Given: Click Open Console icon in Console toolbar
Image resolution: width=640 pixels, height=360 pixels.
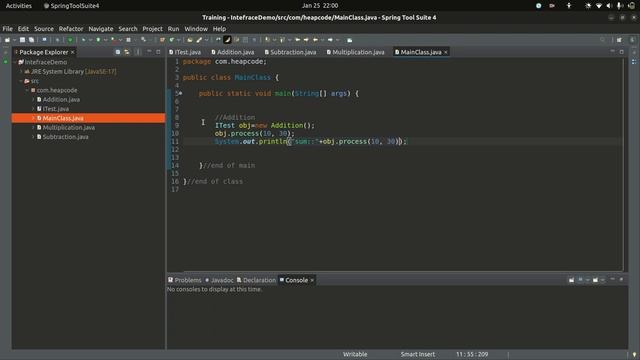Looking at the screenshot, I should coord(596,280).
